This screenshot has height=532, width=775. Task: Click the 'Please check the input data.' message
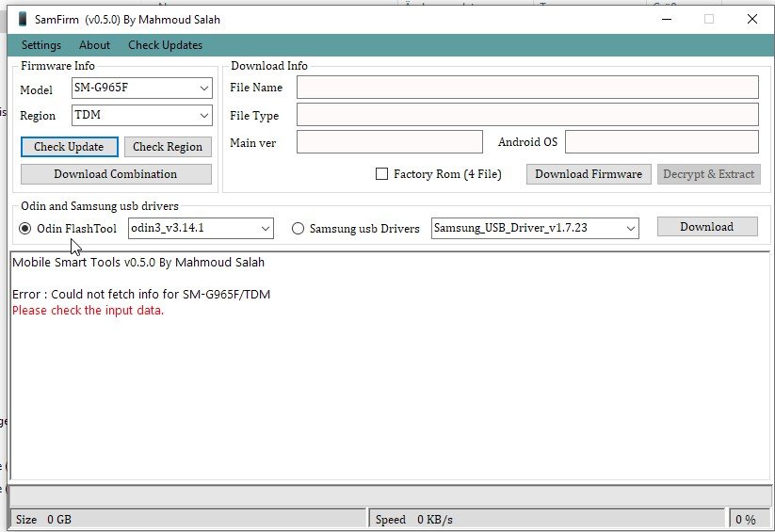pyautogui.click(x=88, y=311)
